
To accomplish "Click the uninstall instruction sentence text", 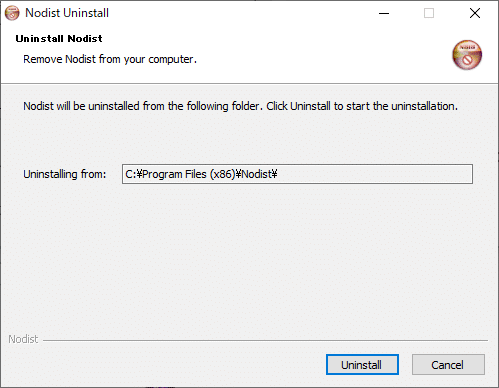I will point(240,106).
